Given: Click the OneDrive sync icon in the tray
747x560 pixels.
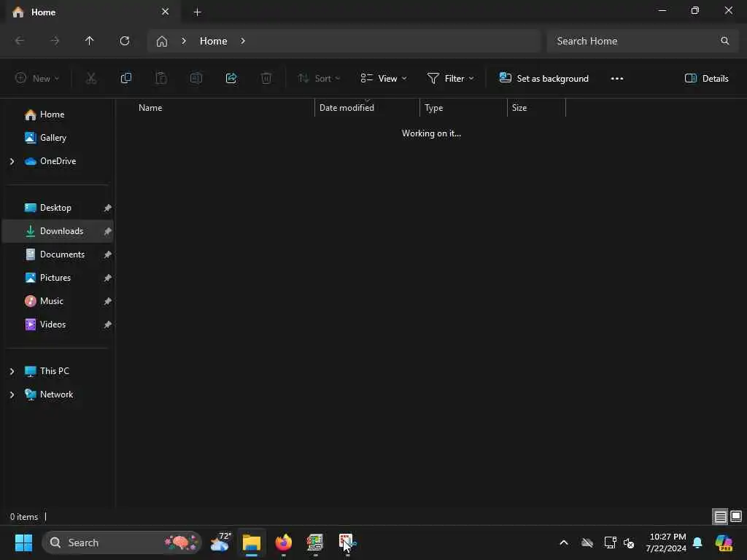Looking at the screenshot, I should coord(587,542).
